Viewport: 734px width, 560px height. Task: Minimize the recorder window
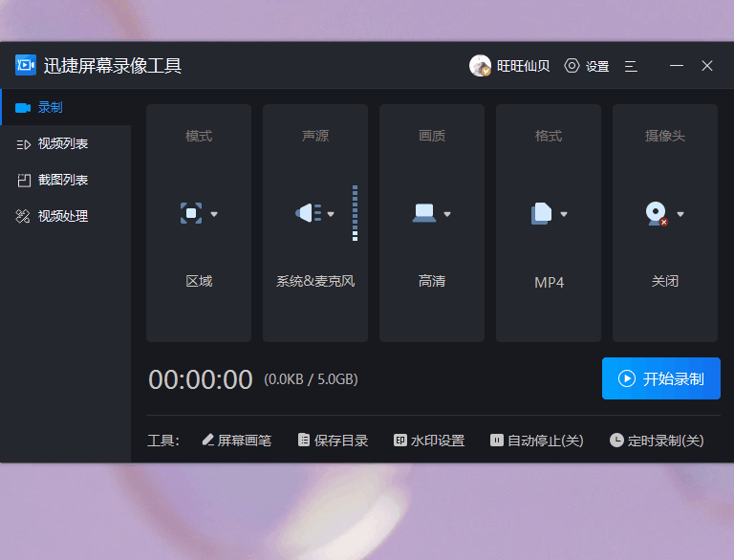(x=677, y=66)
